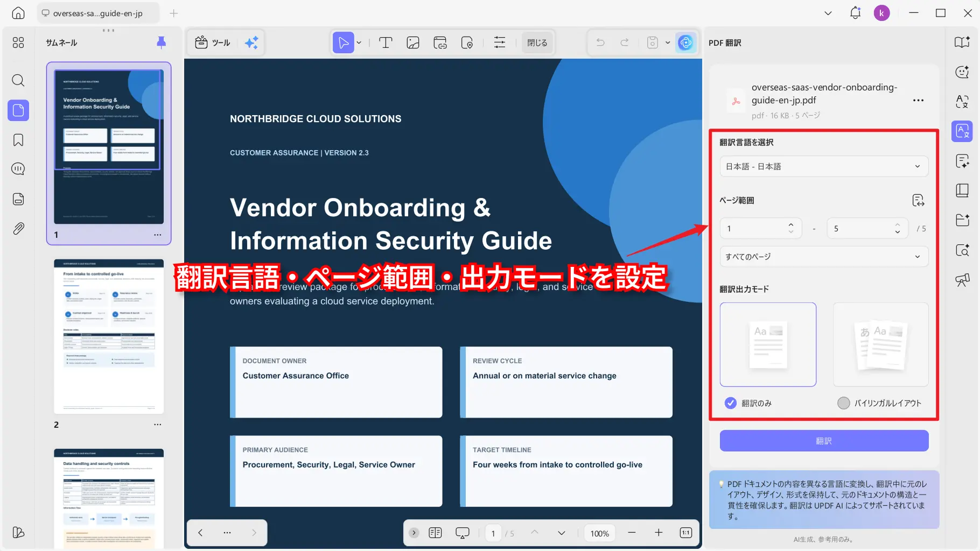Expand the title bar tab list chevron
This screenshot has width=980, height=551.
tap(828, 13)
